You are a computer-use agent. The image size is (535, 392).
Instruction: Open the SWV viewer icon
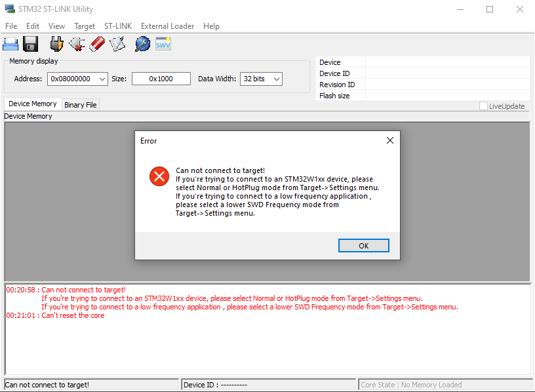click(x=163, y=45)
